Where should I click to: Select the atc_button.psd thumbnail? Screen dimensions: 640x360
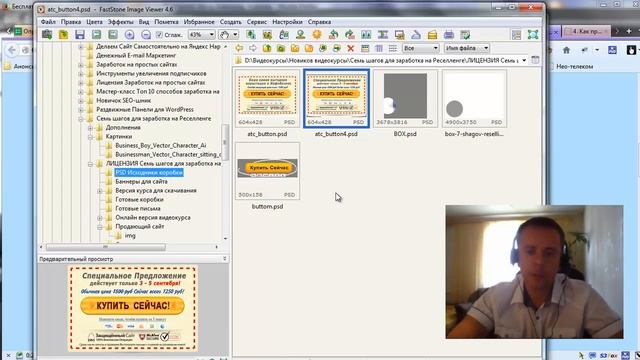pos(267,99)
